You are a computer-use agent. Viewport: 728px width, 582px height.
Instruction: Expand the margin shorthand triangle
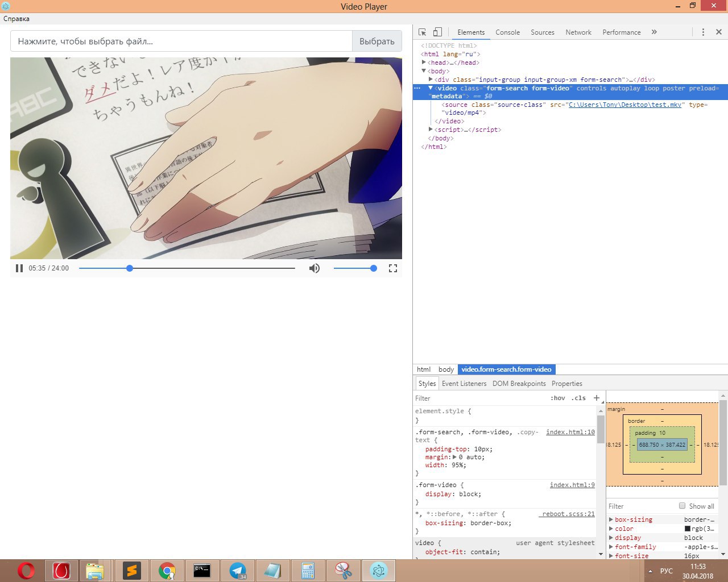[455, 457]
